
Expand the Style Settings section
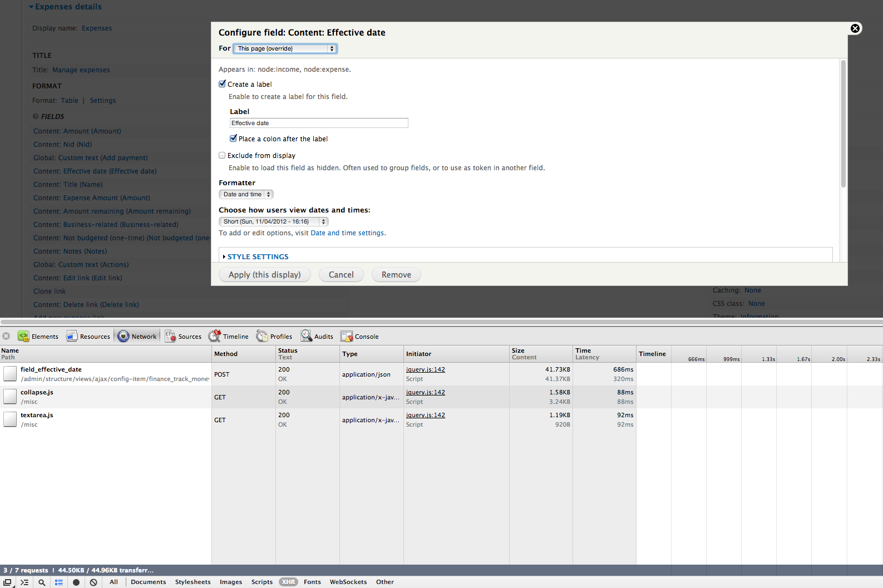tap(258, 256)
